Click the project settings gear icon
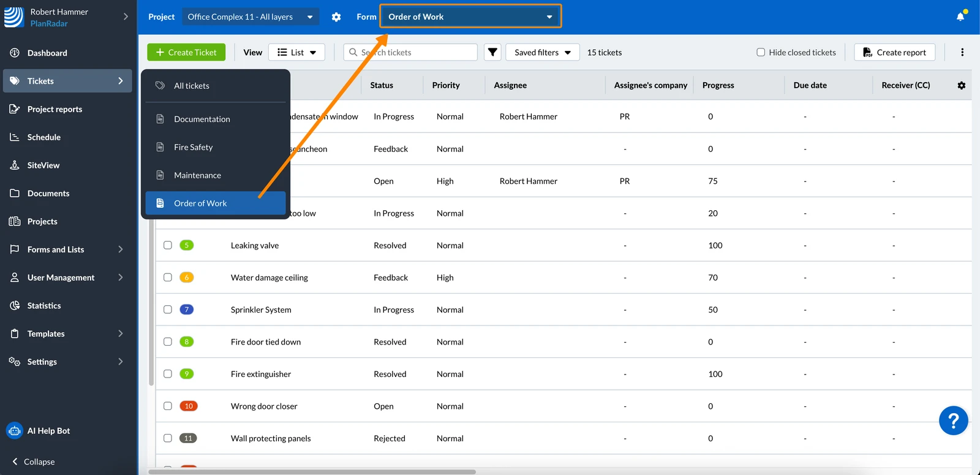The image size is (980, 475). (x=336, y=17)
